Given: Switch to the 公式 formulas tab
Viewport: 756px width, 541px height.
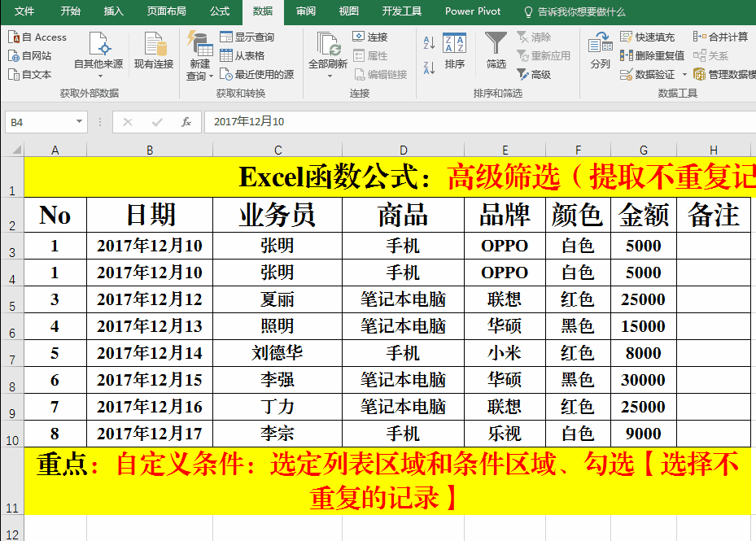Looking at the screenshot, I should point(220,11).
